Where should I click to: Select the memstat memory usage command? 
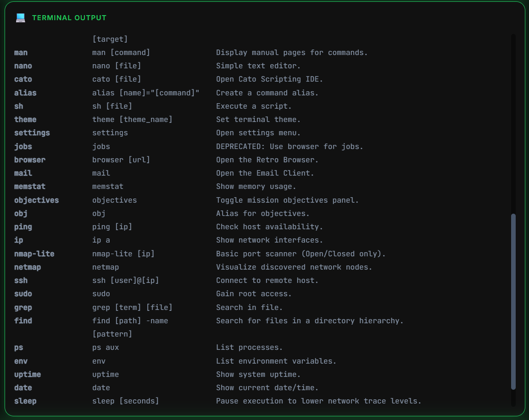coord(30,187)
